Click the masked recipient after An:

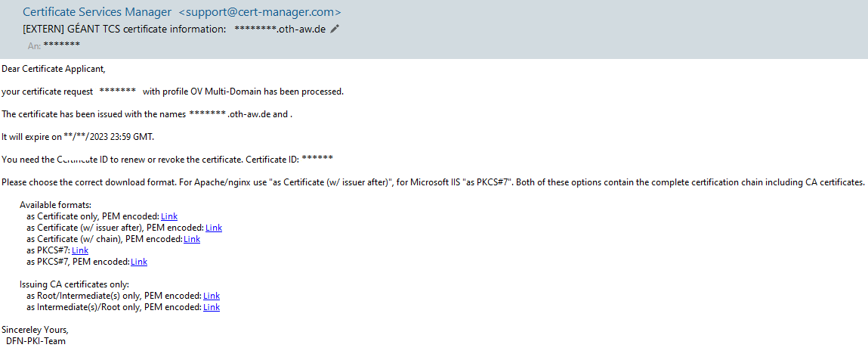click(x=61, y=45)
